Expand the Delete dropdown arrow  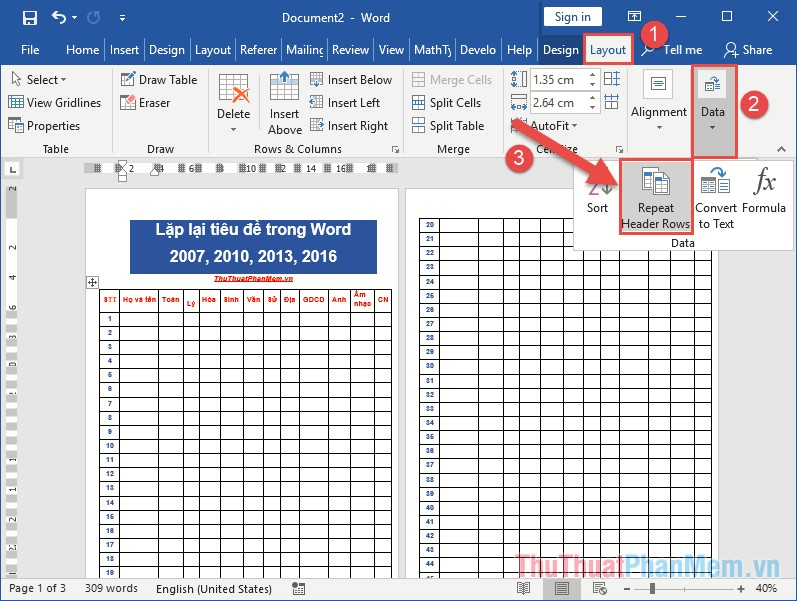233,130
